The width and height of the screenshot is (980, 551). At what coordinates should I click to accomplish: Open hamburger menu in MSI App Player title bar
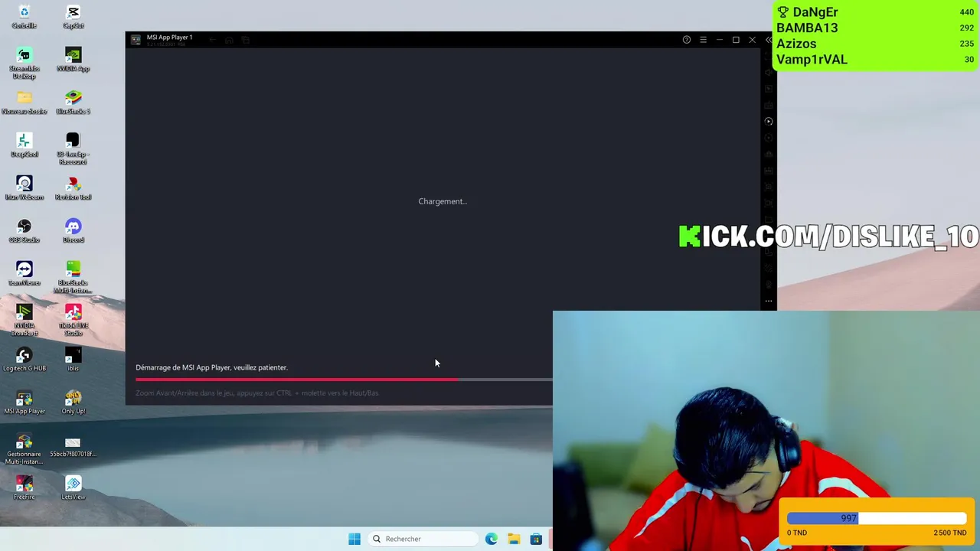[703, 40]
